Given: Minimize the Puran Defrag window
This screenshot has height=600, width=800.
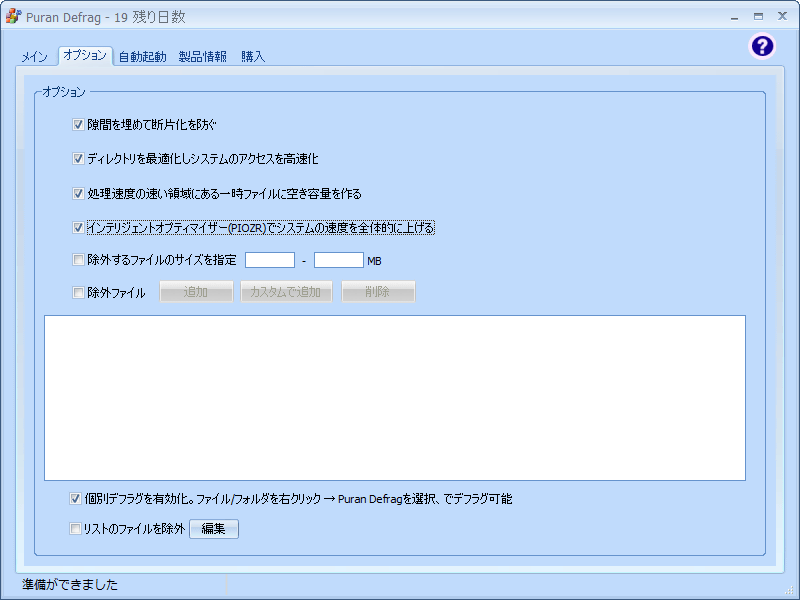Looking at the screenshot, I should (x=734, y=17).
